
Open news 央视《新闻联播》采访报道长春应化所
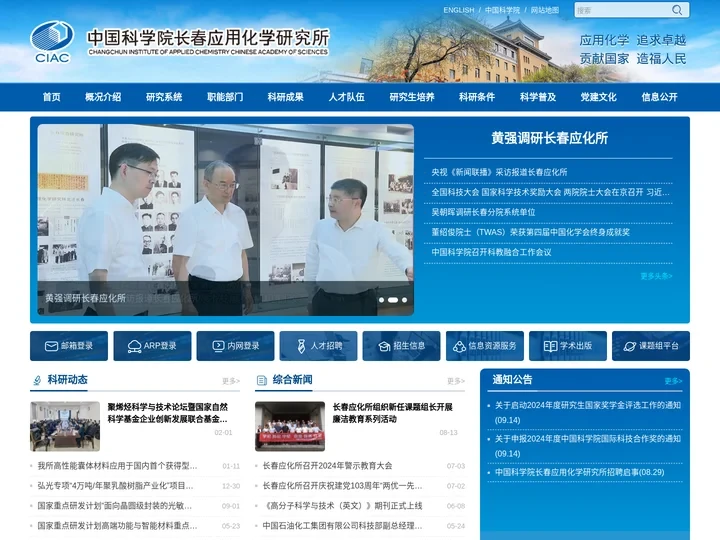[x=499, y=172]
